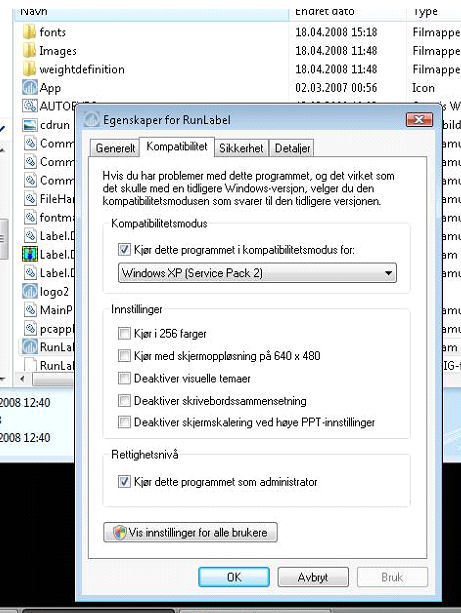This screenshot has width=461, height=613.
Task: Click the colorful Label file icon
Action: tap(30, 254)
